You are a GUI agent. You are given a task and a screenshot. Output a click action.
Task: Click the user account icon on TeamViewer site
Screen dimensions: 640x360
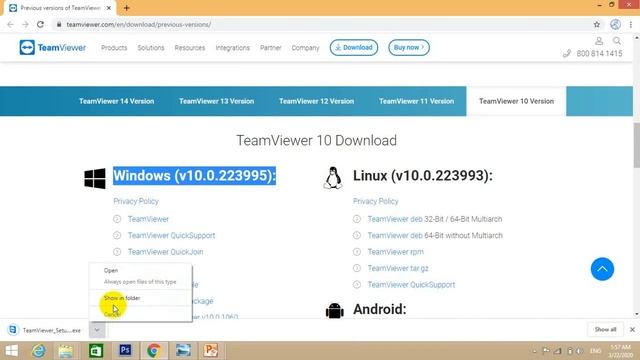599,41
